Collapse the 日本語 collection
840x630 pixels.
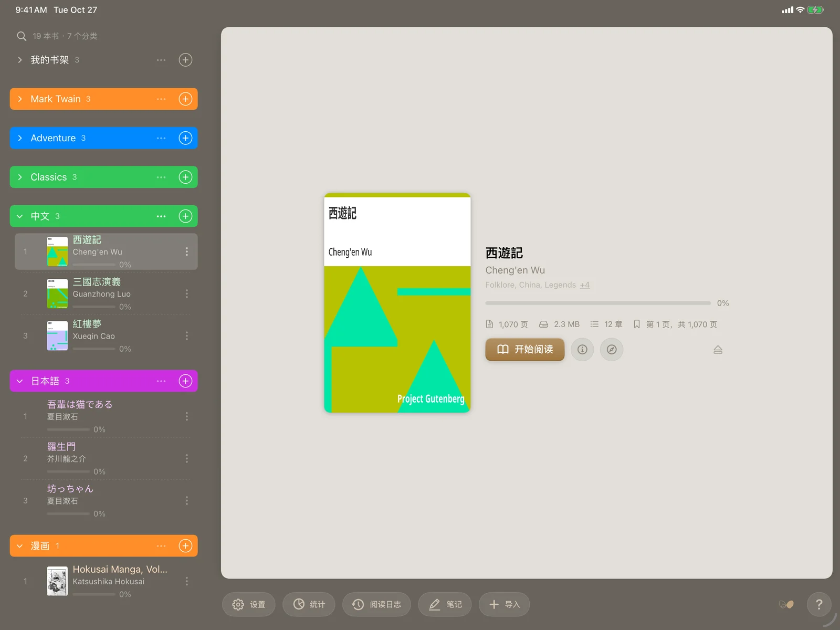[20, 381]
